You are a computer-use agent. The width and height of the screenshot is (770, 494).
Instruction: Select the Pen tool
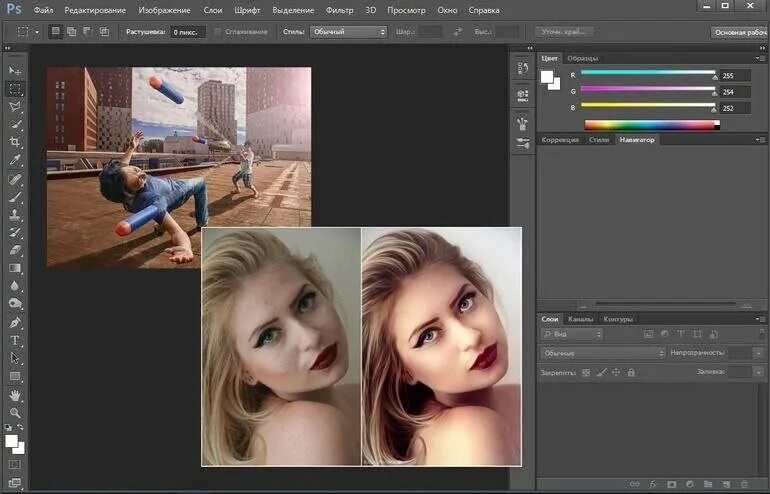[15, 322]
